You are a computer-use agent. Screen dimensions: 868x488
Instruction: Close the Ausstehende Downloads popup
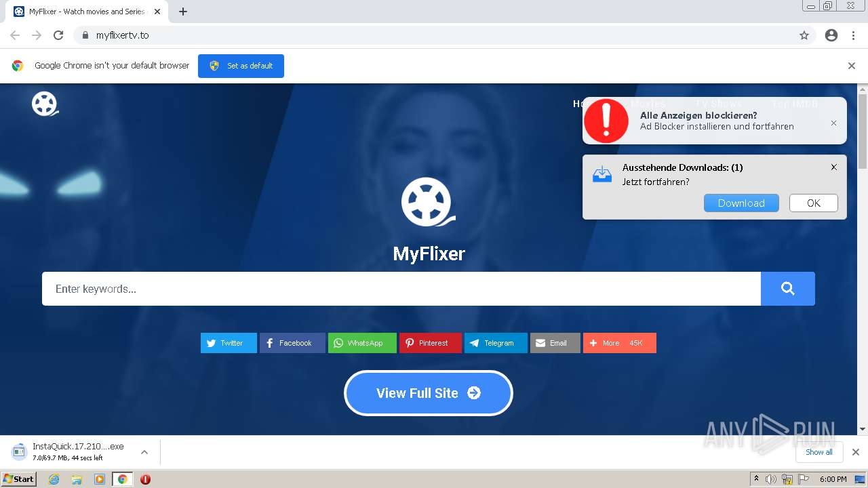(834, 167)
